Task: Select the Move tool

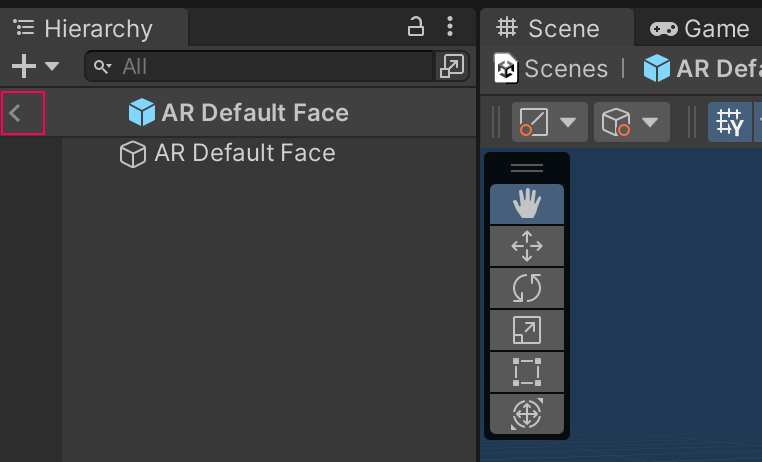Action: (527, 246)
